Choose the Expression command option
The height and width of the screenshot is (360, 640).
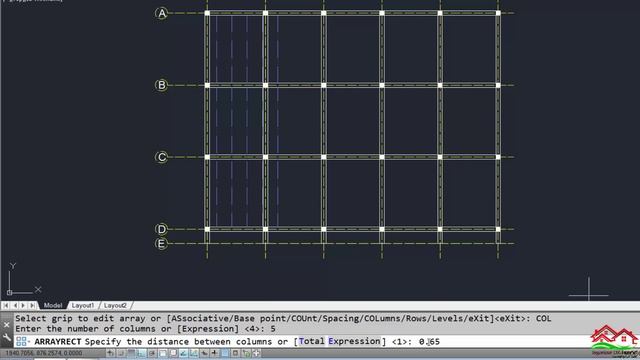pos(354,341)
